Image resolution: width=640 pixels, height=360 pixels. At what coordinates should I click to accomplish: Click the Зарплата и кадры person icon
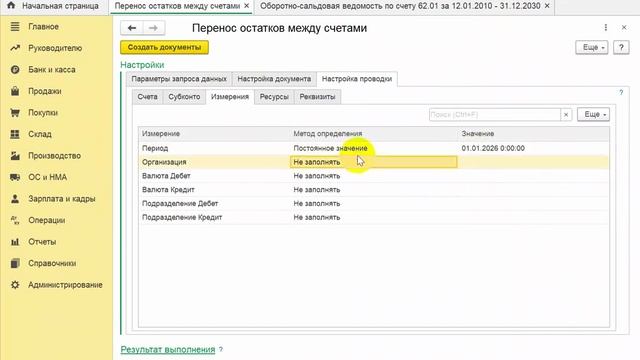pyautogui.click(x=15, y=199)
